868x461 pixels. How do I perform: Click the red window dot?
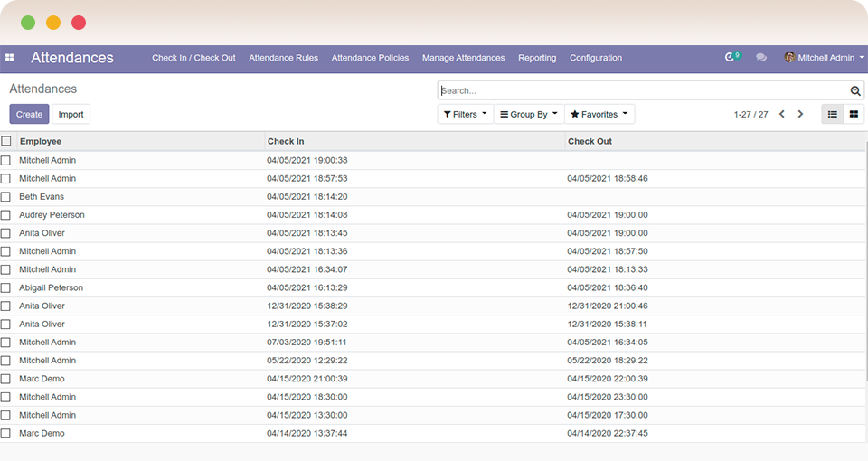pyautogui.click(x=79, y=23)
